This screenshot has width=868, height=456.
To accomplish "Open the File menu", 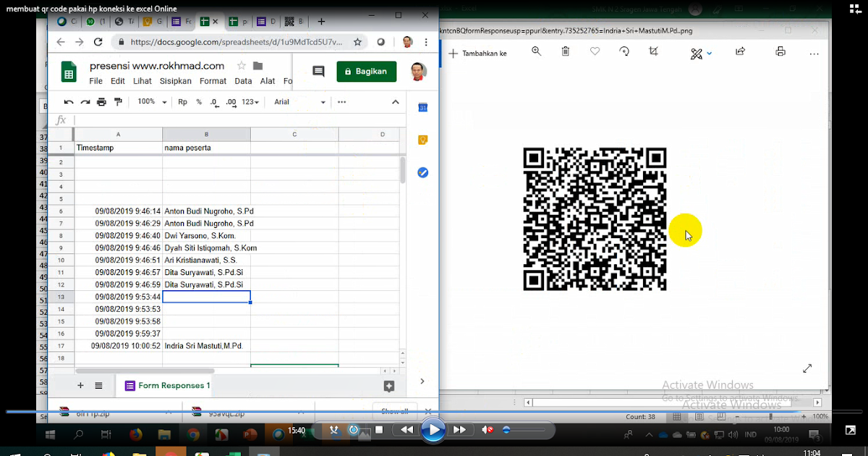I will (x=95, y=81).
